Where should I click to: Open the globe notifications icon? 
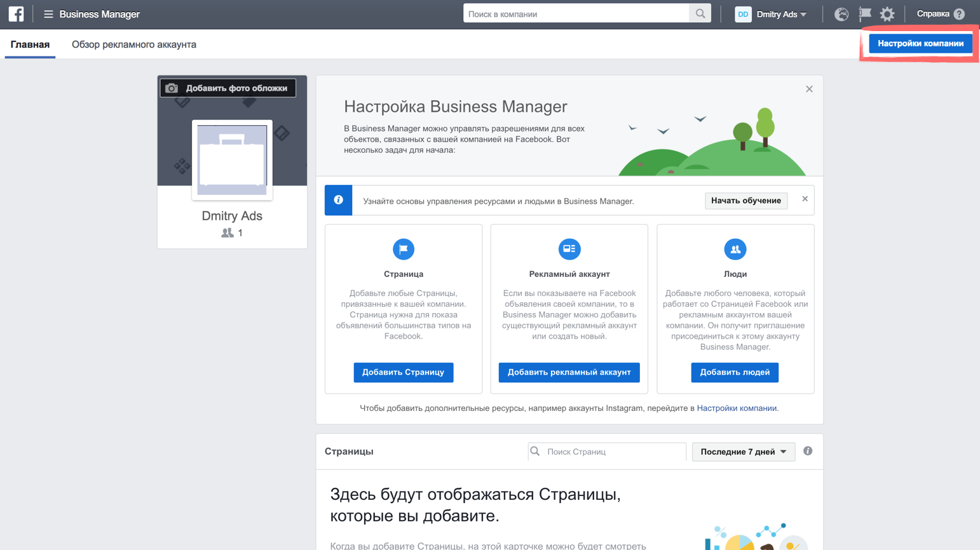841,14
